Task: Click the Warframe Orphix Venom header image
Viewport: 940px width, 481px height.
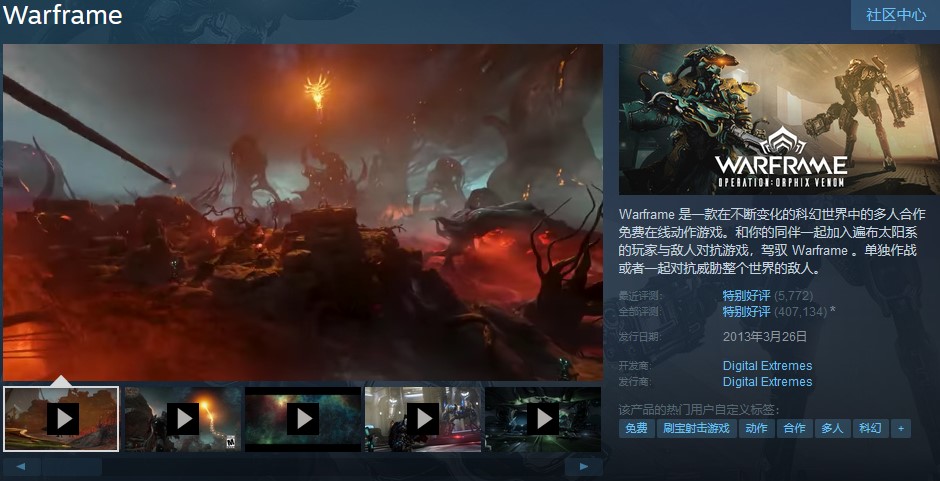Action: tap(779, 119)
